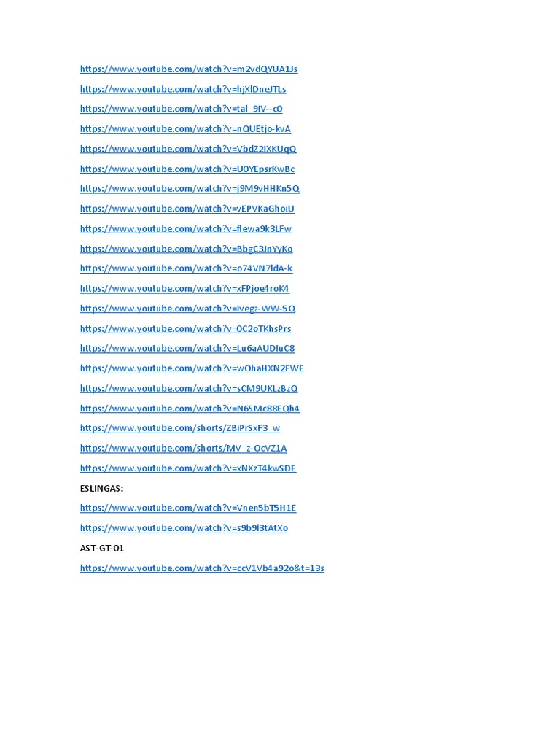Open the link ending VbdZ2IXKUqQ
Image resolution: width=560 pixels, height=747 pixels.
click(x=188, y=149)
